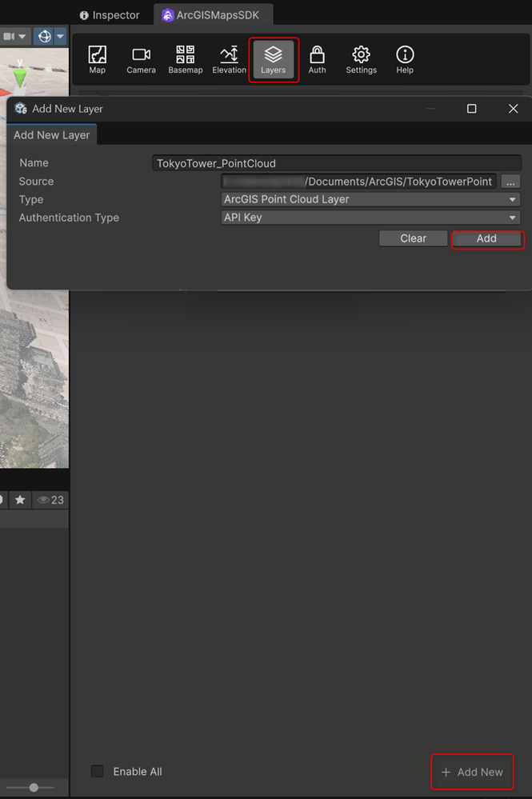The width and height of the screenshot is (532, 799).
Task: Select the Add New Layer tab
Action: click(51, 135)
